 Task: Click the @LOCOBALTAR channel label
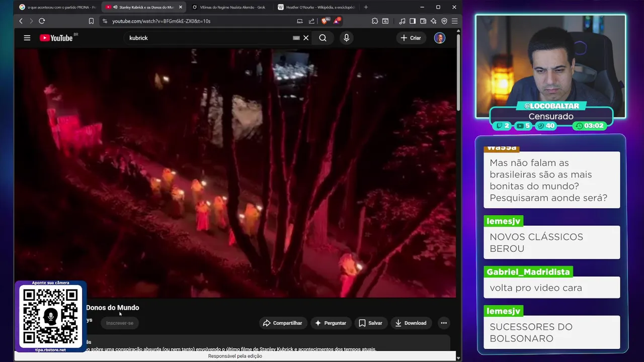(551, 106)
